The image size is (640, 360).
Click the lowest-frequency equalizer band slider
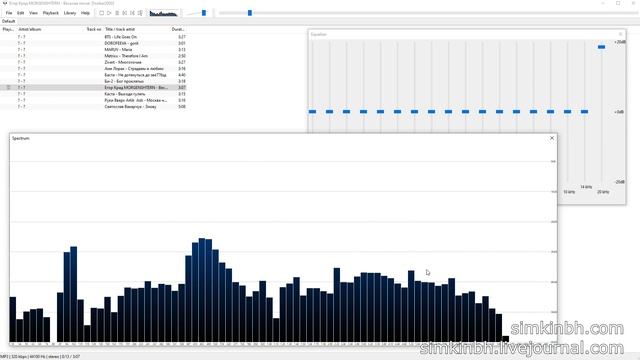(x=312, y=111)
